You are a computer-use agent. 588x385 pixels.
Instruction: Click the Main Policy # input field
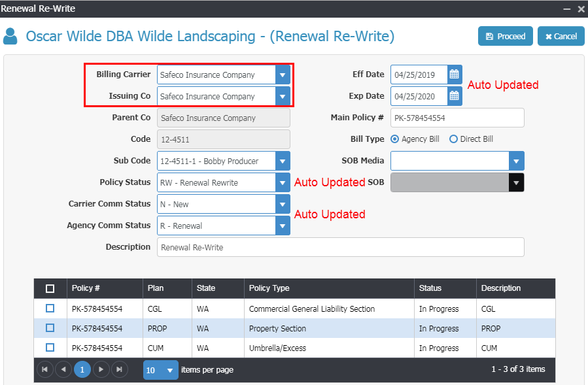[x=457, y=118]
